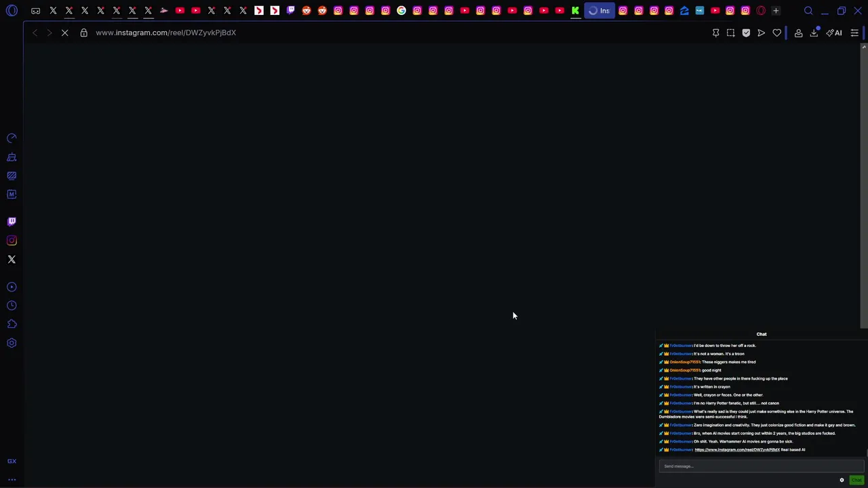The height and width of the screenshot is (488, 868).
Task: Switch to the Twitch tab
Action: point(290,11)
